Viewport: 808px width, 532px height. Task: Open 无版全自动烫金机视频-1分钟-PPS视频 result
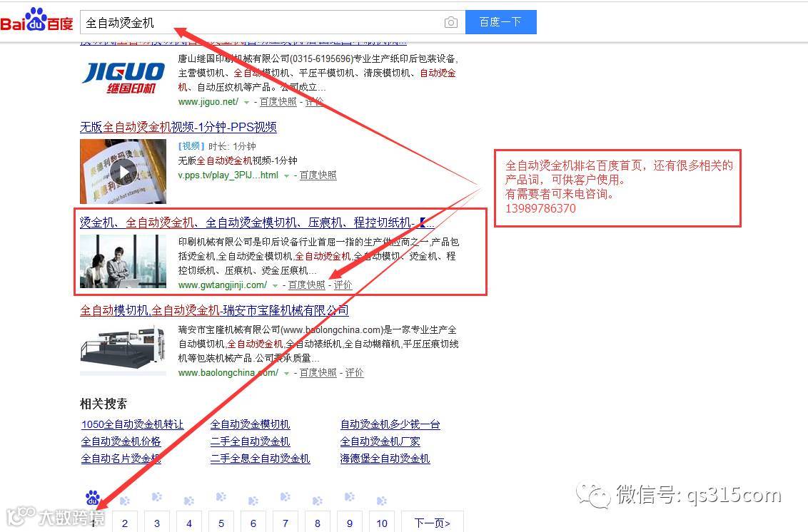(178, 127)
